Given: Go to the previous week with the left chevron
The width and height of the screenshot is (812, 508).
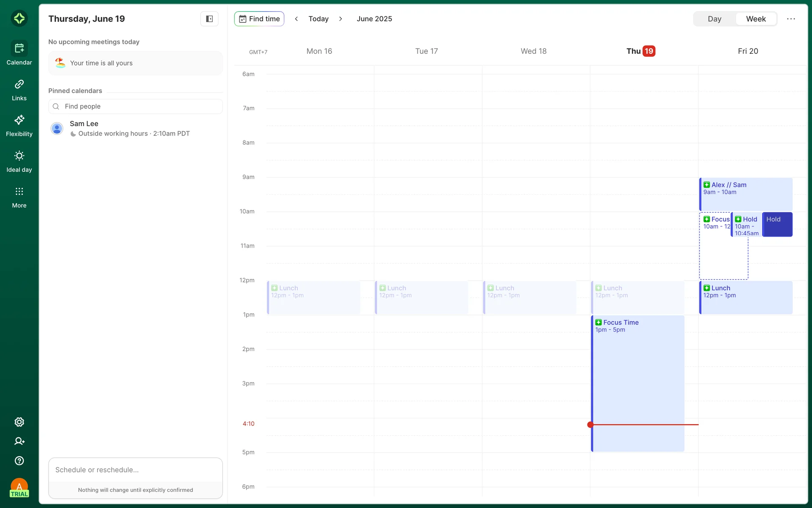Looking at the screenshot, I should point(296,19).
